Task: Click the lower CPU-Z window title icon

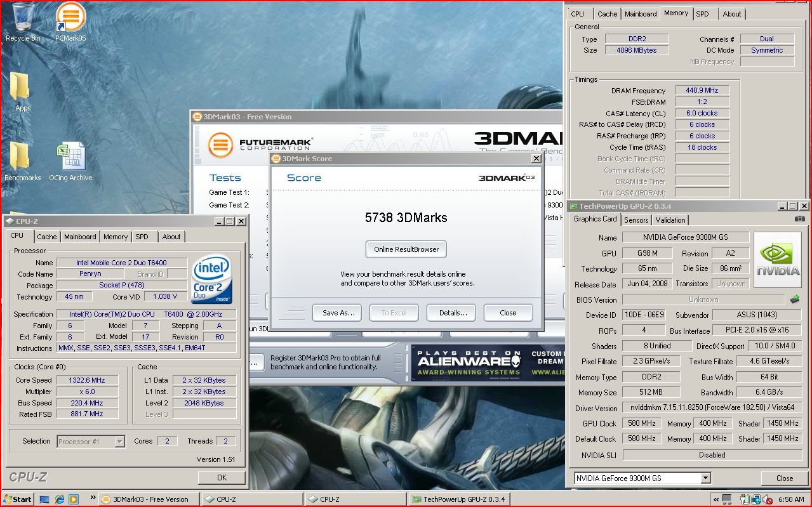Action: 10,221
